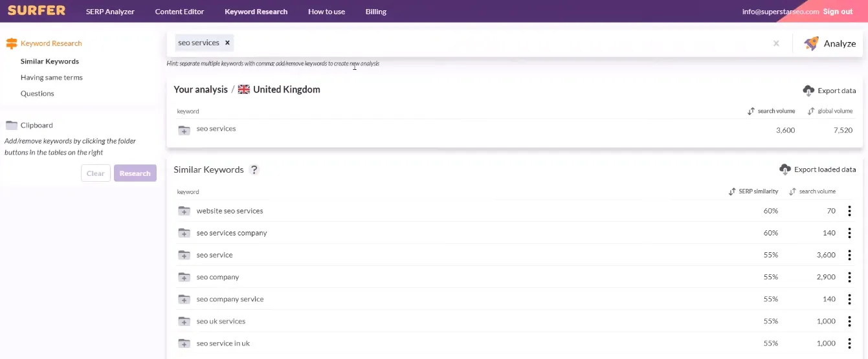This screenshot has width=868, height=359.
Task: Open options menu for 'seo service in uk'
Action: (x=849, y=343)
